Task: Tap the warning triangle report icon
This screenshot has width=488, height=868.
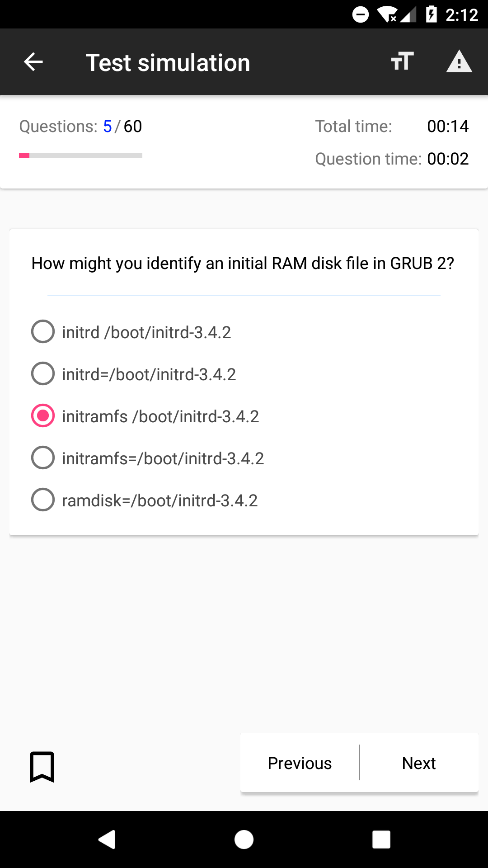Action: point(459,61)
